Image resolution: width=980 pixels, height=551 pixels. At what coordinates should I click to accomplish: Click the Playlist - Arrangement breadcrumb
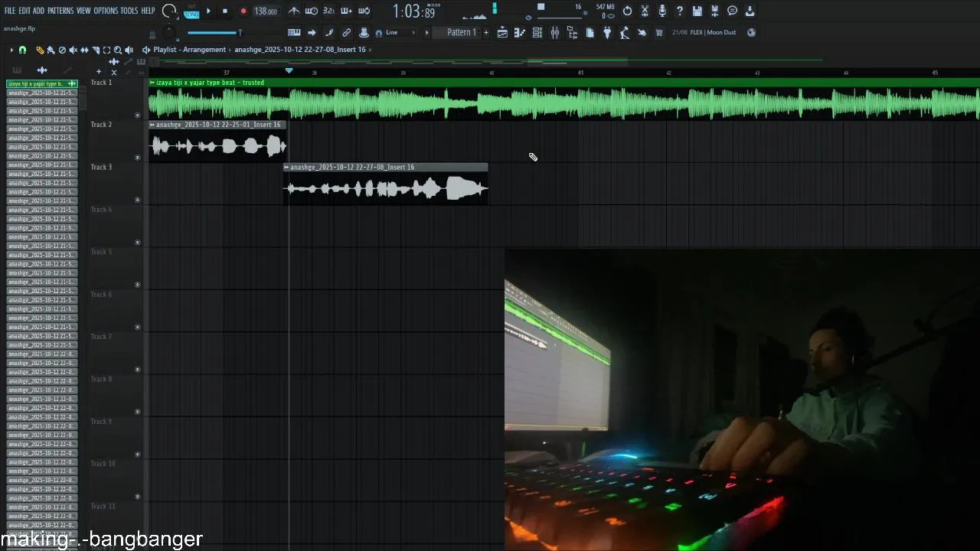[189, 50]
